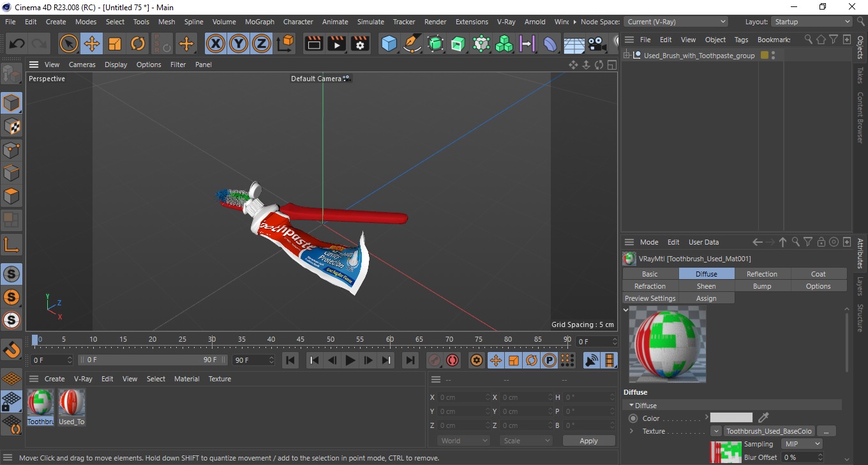Screen dimensions: 868x465
Task: Add a Cube primitive object
Action: pyautogui.click(x=389, y=44)
